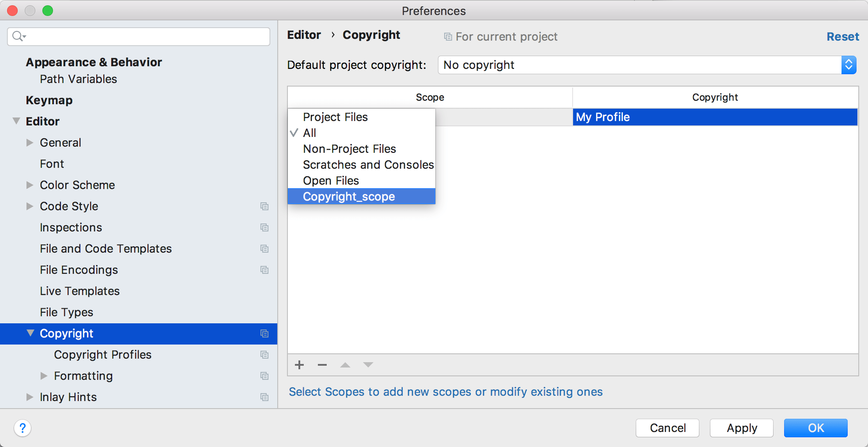Click the 'For current project' icon in the header
Image resolution: width=868 pixels, height=447 pixels.
(x=448, y=37)
